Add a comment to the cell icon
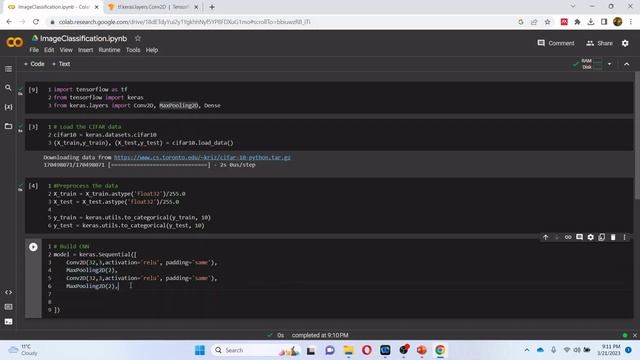 tap(579, 237)
